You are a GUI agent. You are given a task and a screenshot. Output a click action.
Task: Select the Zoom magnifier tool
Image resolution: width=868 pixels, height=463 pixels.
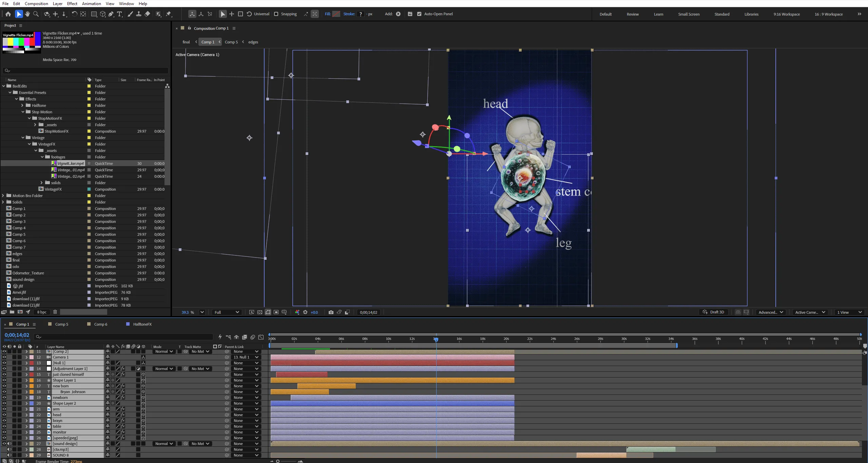[x=36, y=14]
